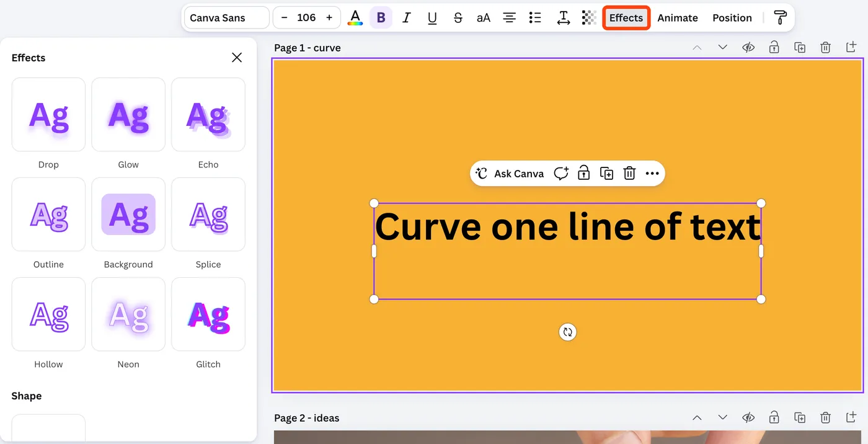Apply the Glitch text effect
This screenshot has width=868, height=444.
point(208,314)
